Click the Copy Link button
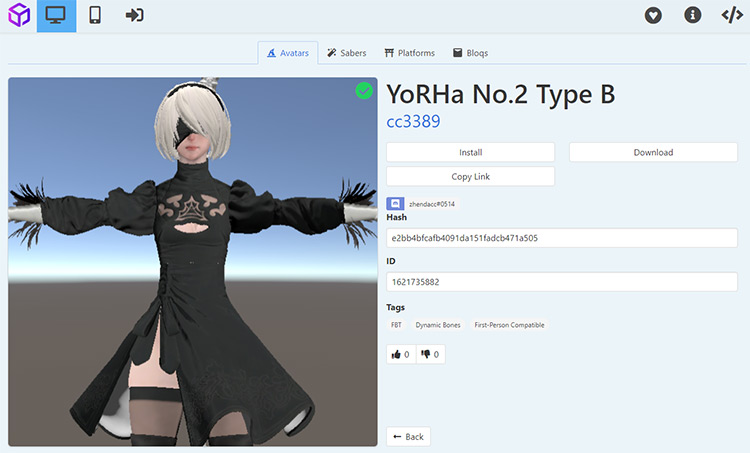Viewport: 750px width, 453px height. [x=471, y=177]
